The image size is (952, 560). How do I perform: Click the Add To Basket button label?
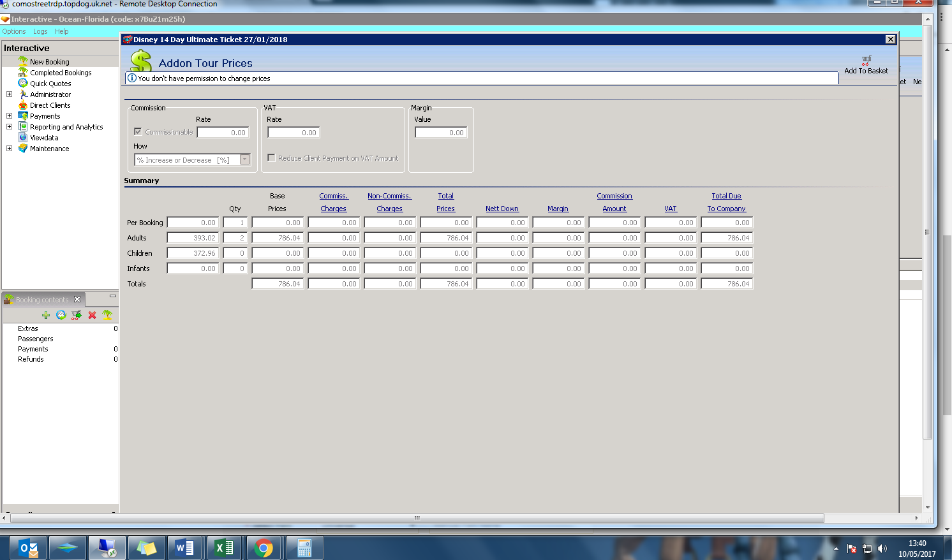pos(866,71)
